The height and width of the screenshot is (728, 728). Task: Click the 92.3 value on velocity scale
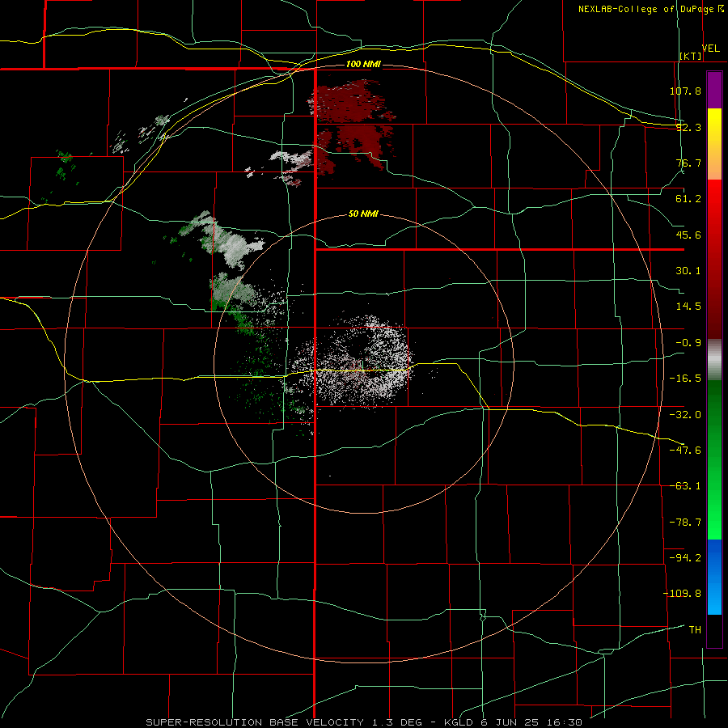(x=688, y=127)
